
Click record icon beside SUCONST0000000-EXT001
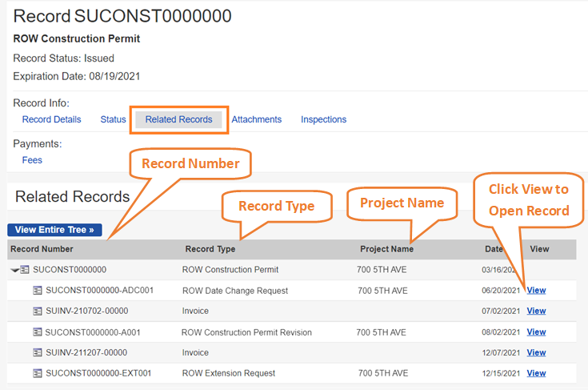(38, 373)
